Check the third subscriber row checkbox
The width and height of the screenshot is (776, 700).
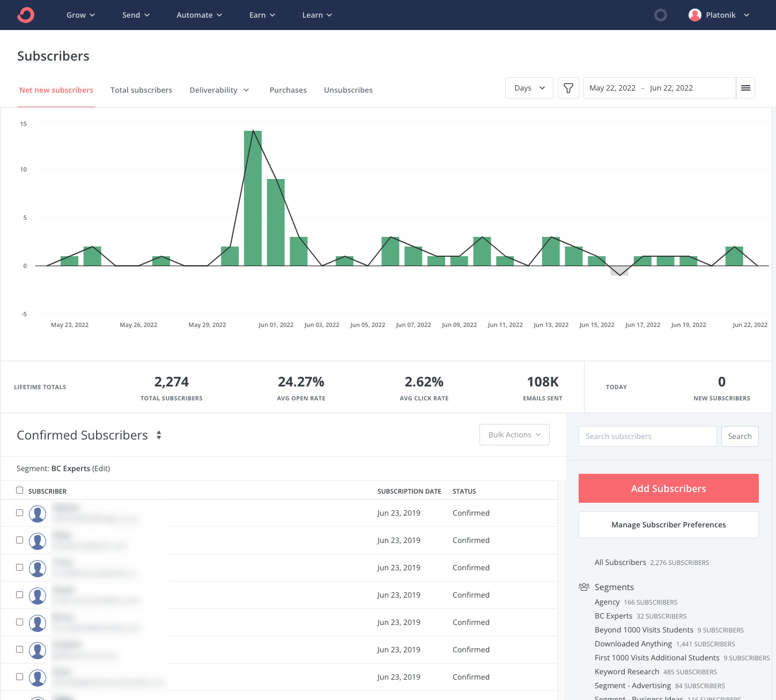pyautogui.click(x=19, y=567)
